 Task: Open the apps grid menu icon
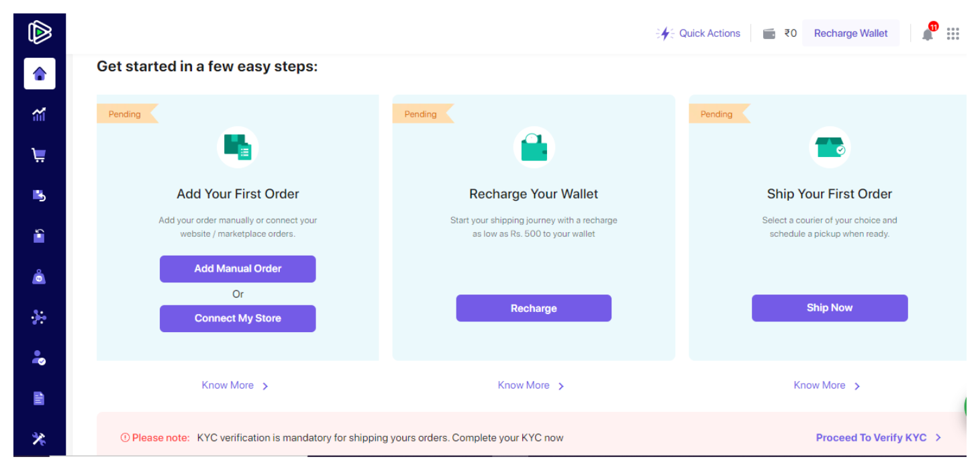coord(953,34)
